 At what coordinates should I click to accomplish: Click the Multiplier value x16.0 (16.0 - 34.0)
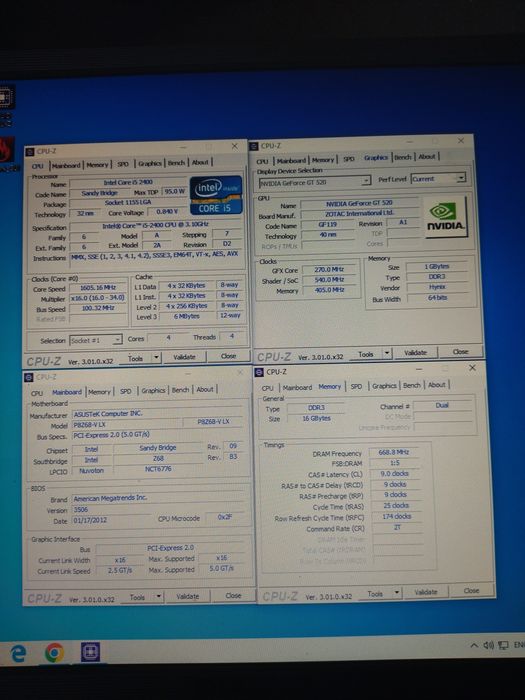(98, 298)
